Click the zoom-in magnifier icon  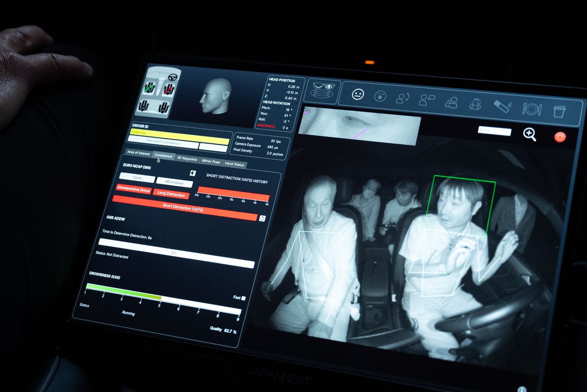click(x=529, y=134)
